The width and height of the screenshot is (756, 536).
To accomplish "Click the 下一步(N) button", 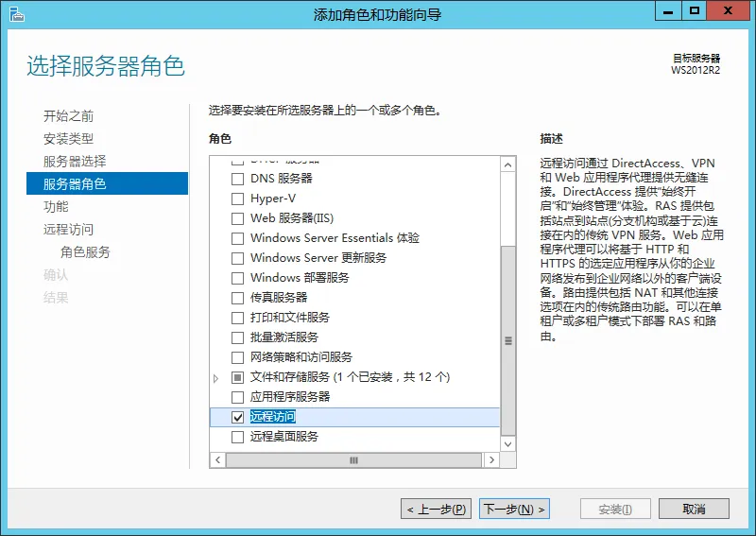I will point(514,509).
